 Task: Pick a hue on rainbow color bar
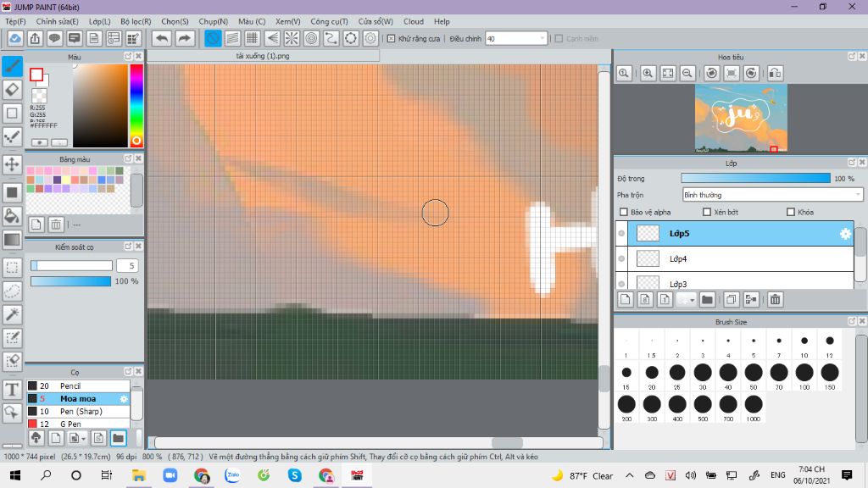[136, 105]
